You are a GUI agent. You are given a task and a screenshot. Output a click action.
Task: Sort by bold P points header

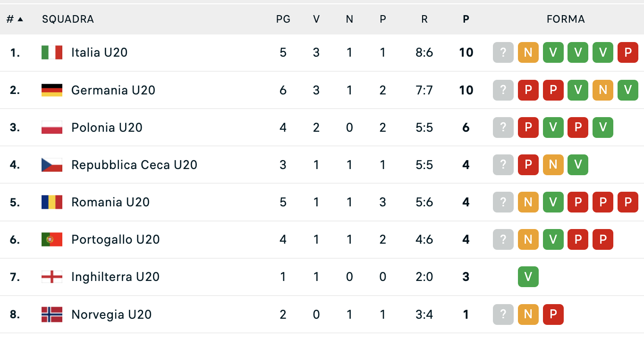[466, 19]
